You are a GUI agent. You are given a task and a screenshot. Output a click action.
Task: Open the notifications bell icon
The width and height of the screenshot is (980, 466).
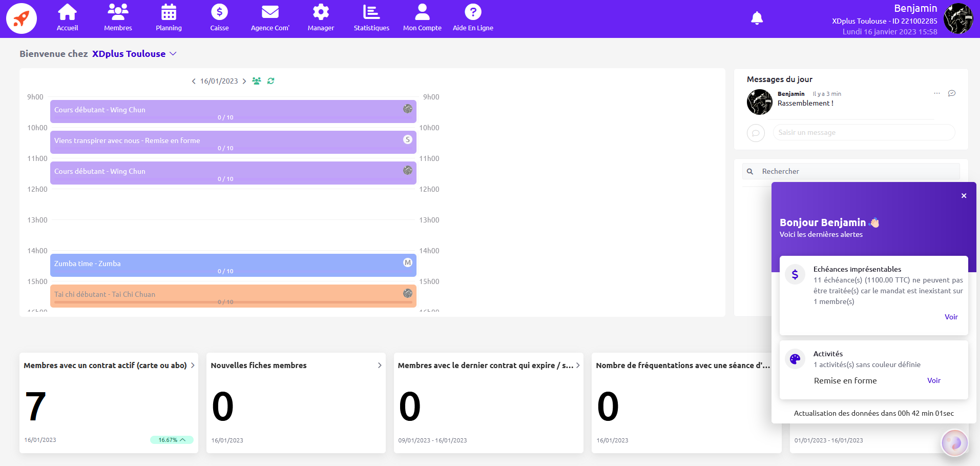757,18
